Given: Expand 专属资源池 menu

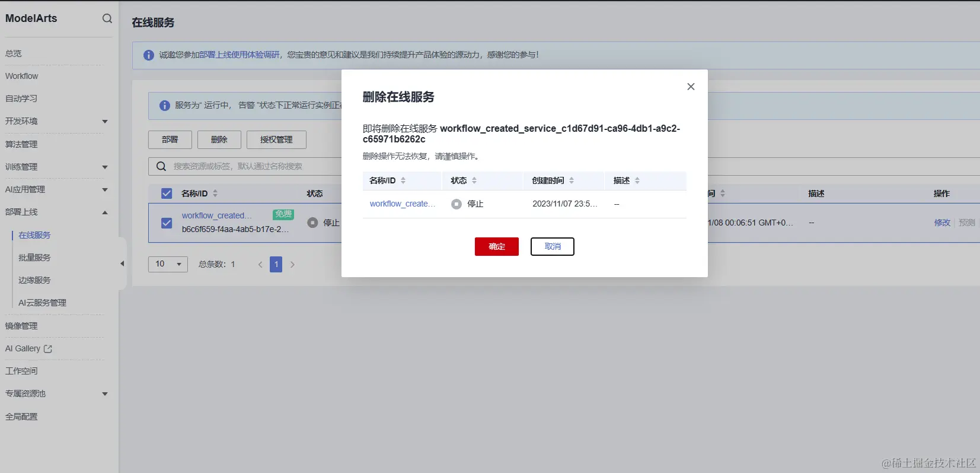Looking at the screenshot, I should click(105, 394).
